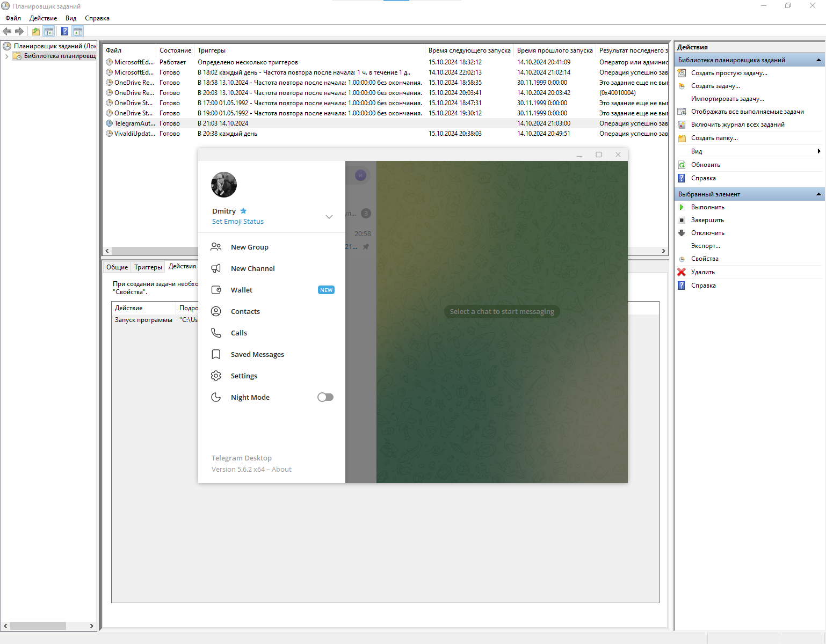Click the 'Время следующего запуска' column header
This screenshot has width=826, height=644.
click(x=469, y=50)
